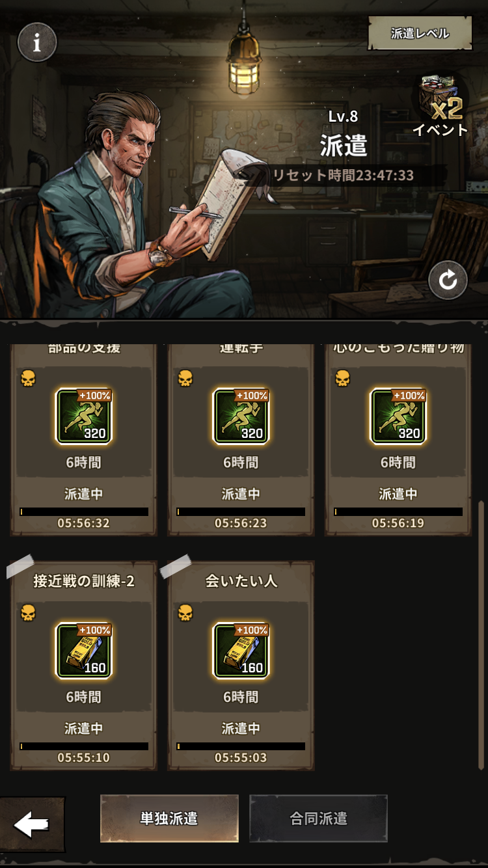Tap the white back arrow button
This screenshot has height=868, width=488.
32,824
